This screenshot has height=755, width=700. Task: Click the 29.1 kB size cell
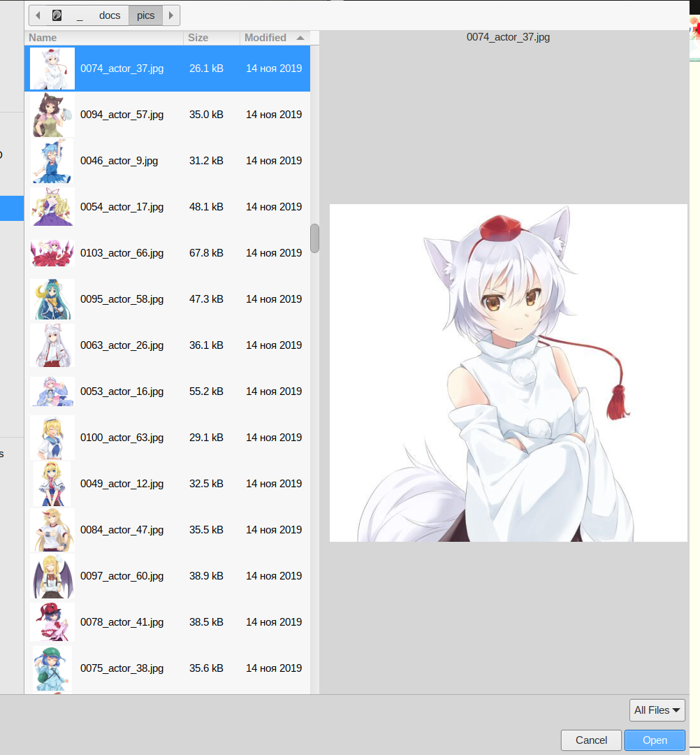coord(206,438)
